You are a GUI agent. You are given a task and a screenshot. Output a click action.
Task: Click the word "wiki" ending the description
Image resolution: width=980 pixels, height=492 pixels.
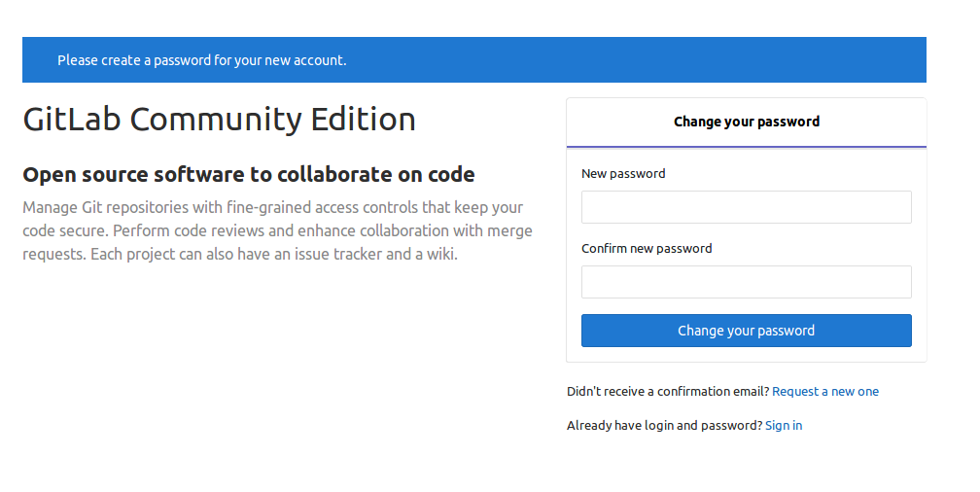coord(440,255)
